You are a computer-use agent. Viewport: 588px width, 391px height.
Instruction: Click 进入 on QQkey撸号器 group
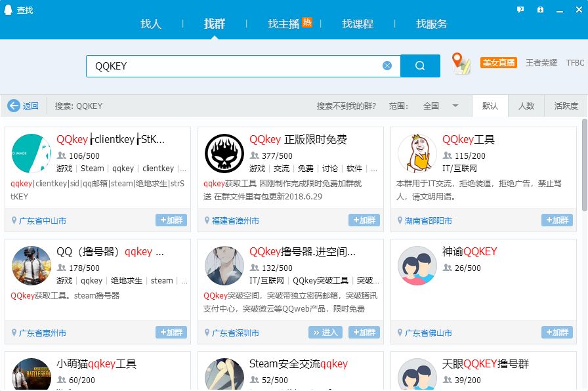325,333
